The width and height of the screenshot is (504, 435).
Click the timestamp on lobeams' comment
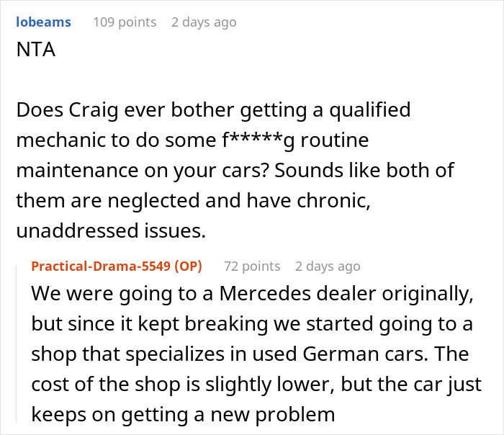(x=204, y=22)
